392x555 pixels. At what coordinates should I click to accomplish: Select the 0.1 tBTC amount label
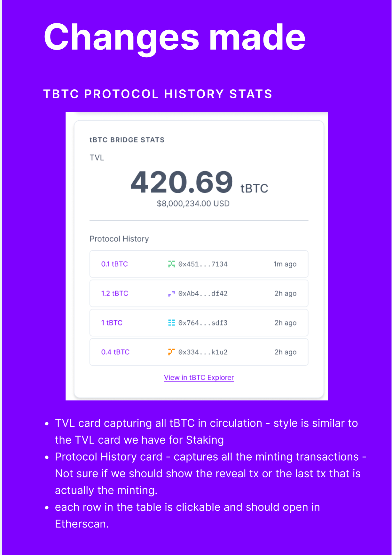114,264
